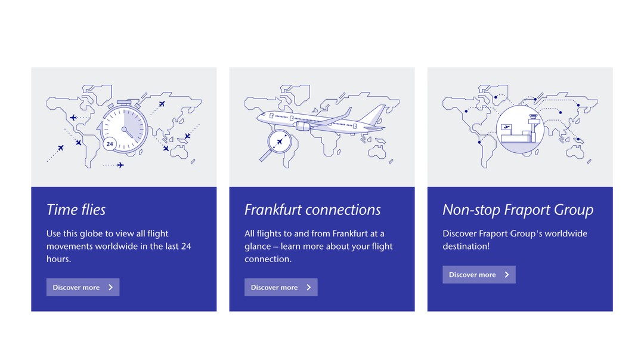Open the Frankfurt connections heading
644x363 pixels.
pyautogui.click(x=312, y=210)
